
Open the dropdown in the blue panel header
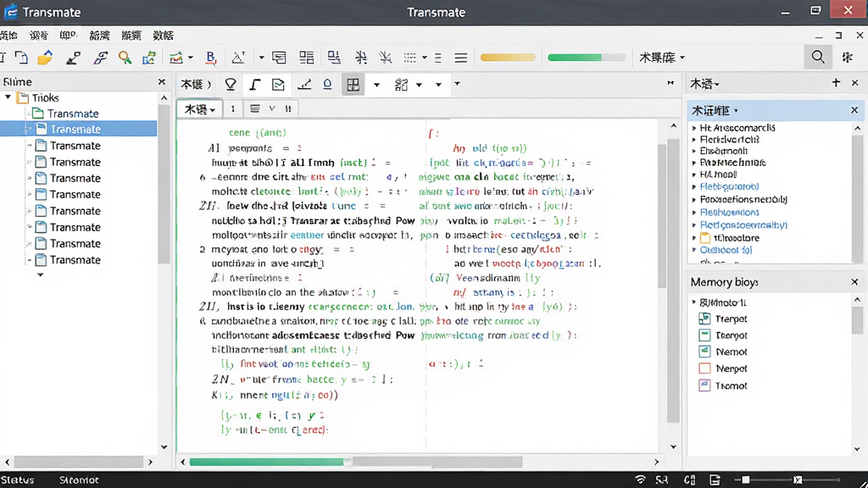(736, 111)
